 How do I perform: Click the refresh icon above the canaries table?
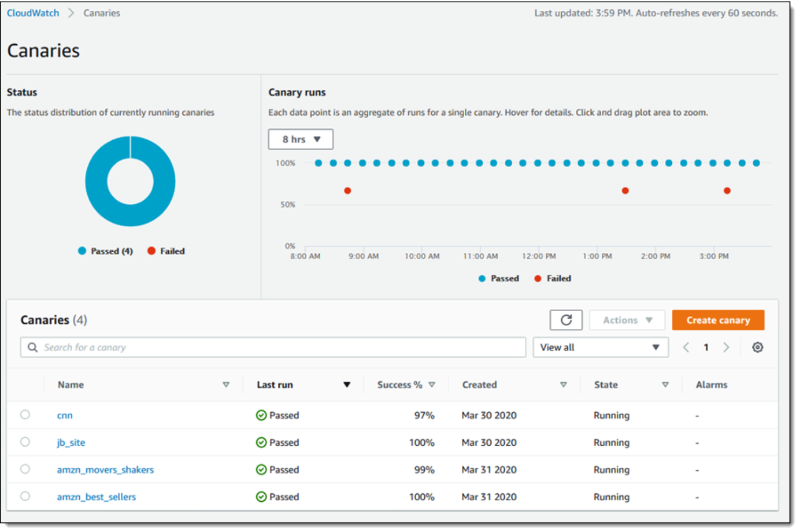[566, 320]
